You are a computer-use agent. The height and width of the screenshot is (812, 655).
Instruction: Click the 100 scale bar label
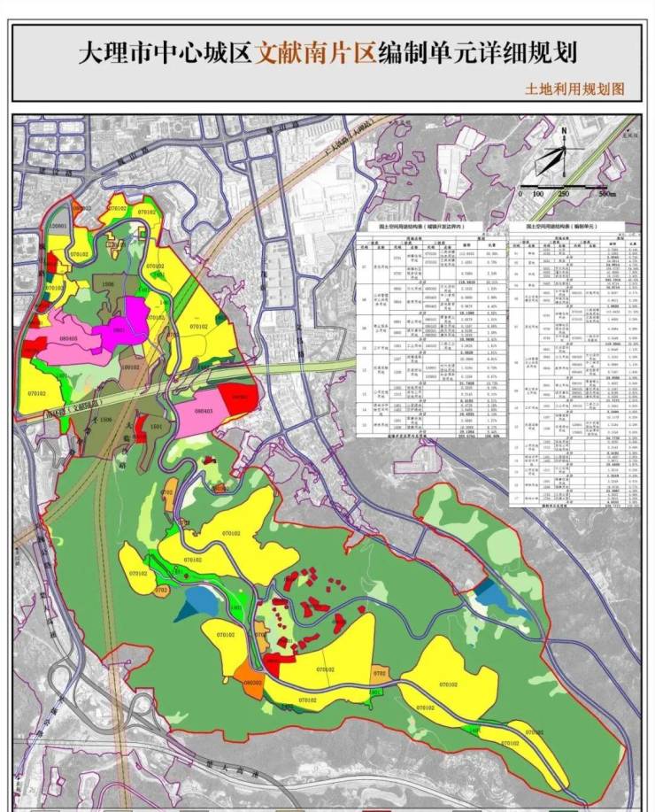click(x=538, y=194)
